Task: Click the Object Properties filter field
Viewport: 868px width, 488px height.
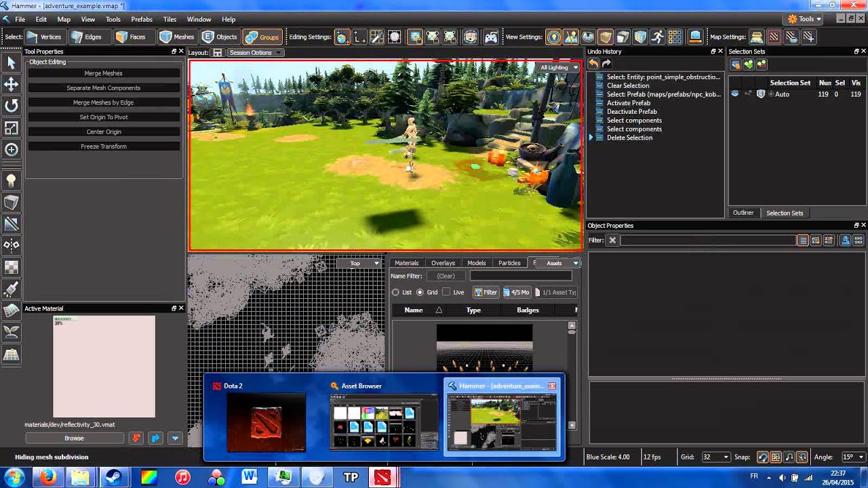Action: pos(708,240)
